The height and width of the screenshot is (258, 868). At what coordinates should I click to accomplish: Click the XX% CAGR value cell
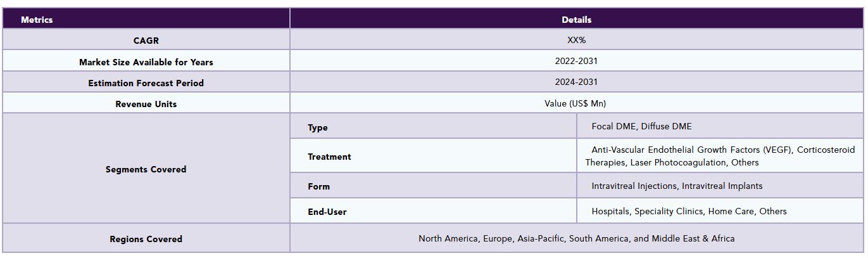pos(577,41)
